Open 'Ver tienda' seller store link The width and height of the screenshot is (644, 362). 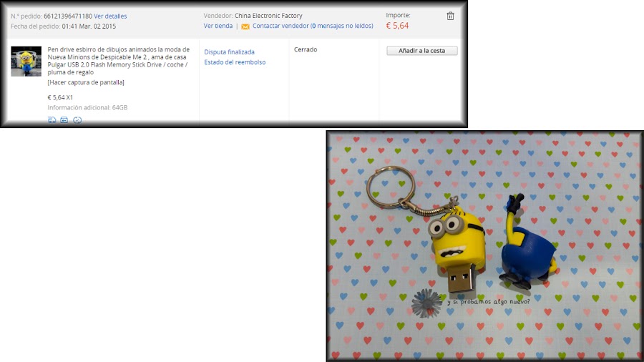[x=218, y=26]
